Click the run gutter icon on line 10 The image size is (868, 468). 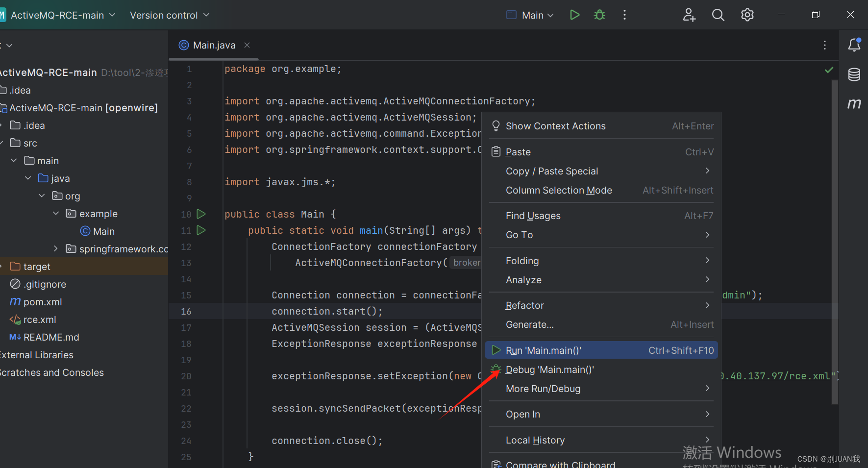point(201,214)
